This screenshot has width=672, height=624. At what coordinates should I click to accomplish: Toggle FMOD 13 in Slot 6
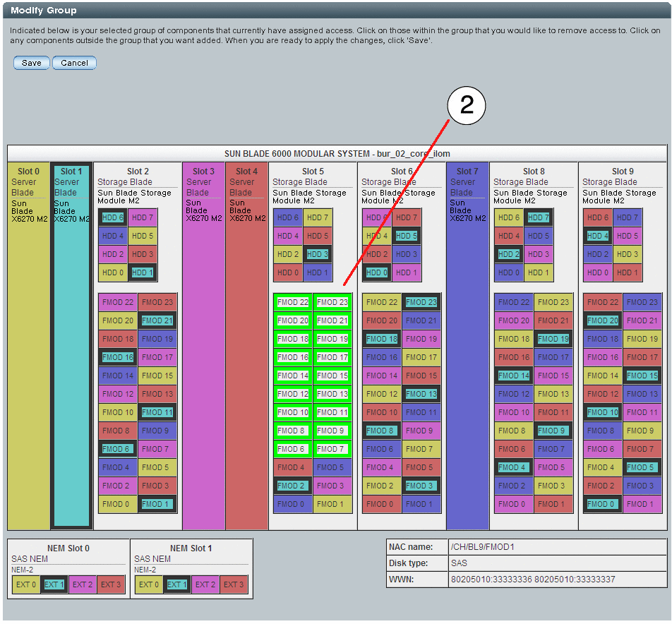tap(421, 394)
